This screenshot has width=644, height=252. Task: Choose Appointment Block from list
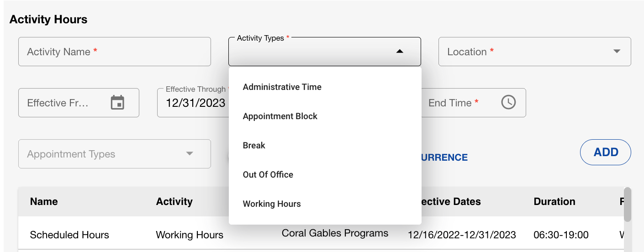tap(280, 116)
